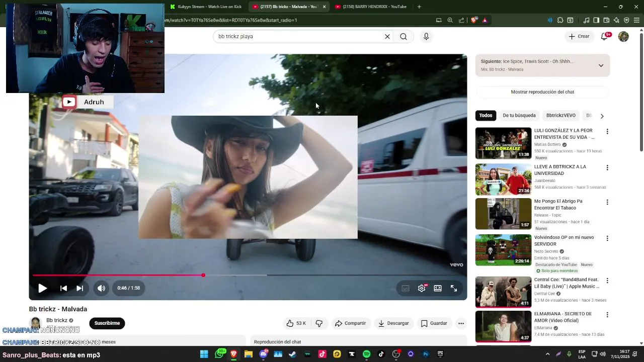Show more filter chips with right arrow
The image size is (644, 362).
(602, 116)
